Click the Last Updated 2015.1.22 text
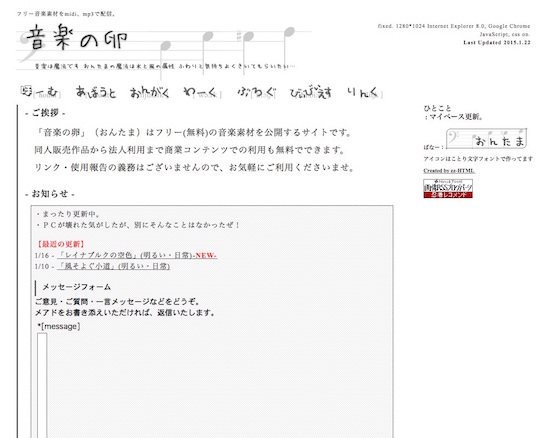 pyautogui.click(x=497, y=42)
